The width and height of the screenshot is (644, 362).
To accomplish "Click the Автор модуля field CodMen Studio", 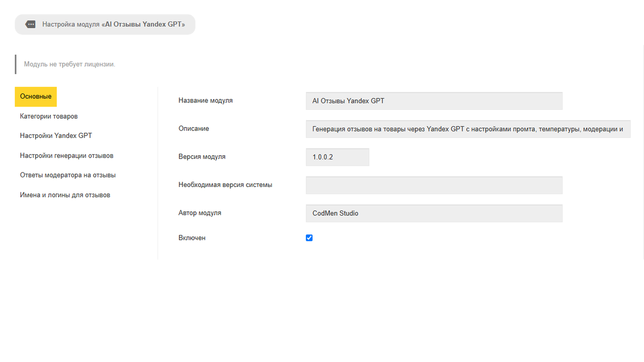I will [434, 214].
